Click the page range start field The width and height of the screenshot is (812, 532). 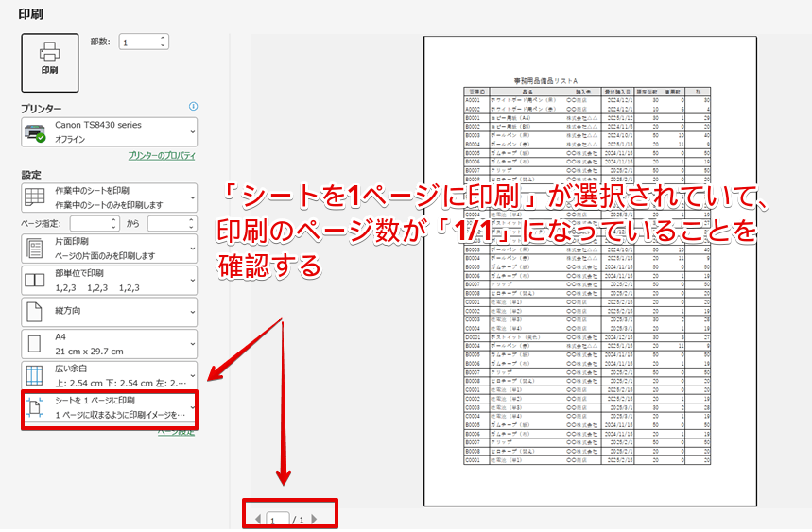tap(91, 224)
